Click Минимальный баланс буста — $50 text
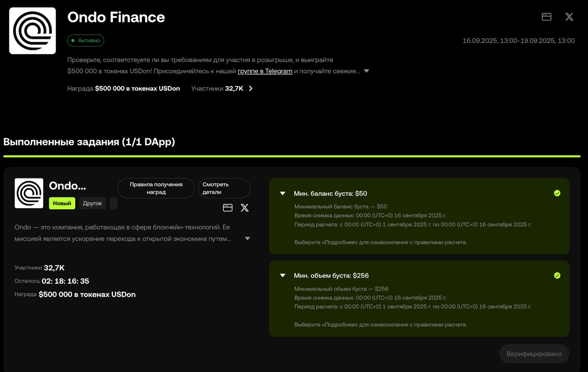The height and width of the screenshot is (372, 588). pos(341,206)
